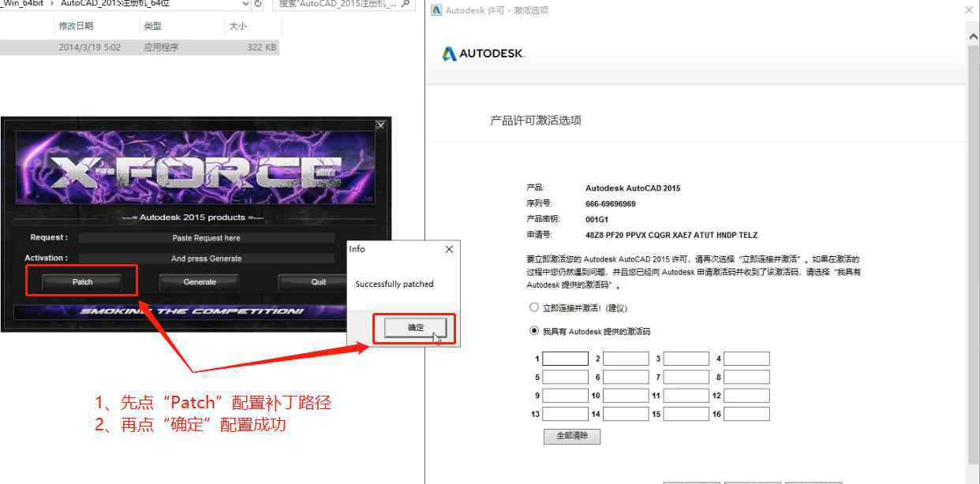The width and height of the screenshot is (980, 484).
Task: Click the Patch button in X-Force
Action: coord(82,281)
